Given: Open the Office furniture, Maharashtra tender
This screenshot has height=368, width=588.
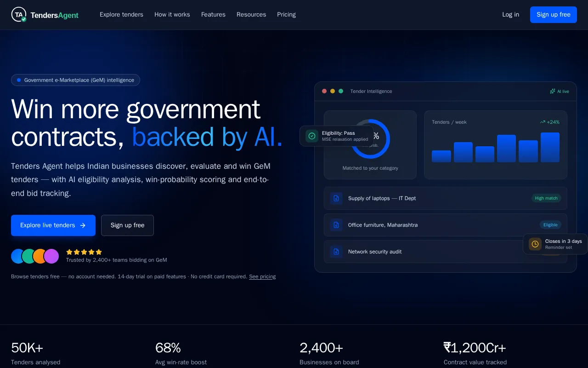Looking at the screenshot, I should pyautogui.click(x=445, y=225).
